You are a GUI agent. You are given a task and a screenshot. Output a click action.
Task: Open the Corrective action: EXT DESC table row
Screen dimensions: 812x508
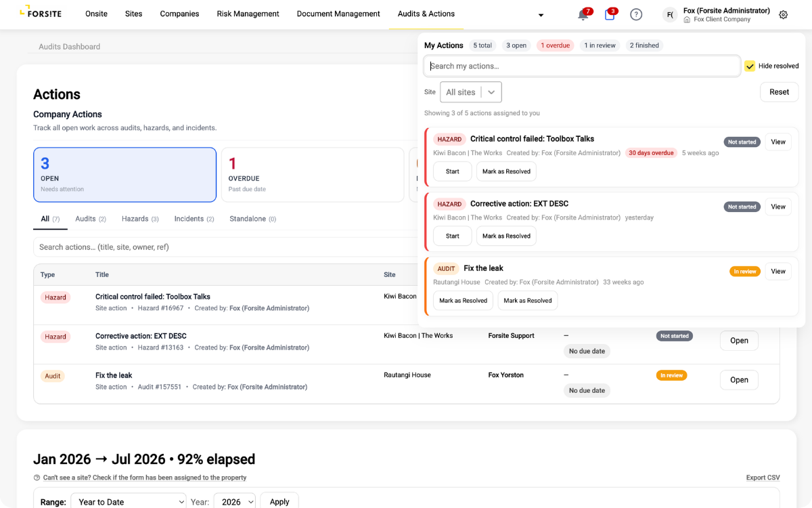pos(739,341)
